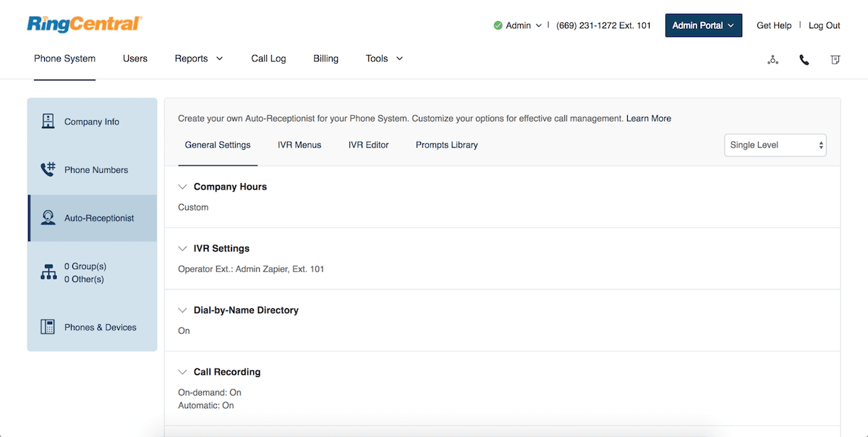
Task: Click Operator Ext.: Admin Zapier text
Action: pyautogui.click(x=251, y=269)
